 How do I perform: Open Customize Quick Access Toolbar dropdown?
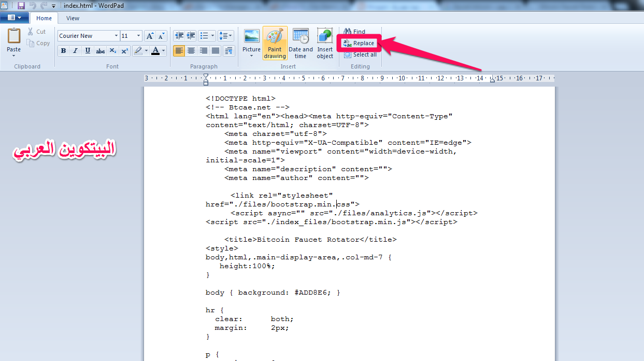pos(53,6)
